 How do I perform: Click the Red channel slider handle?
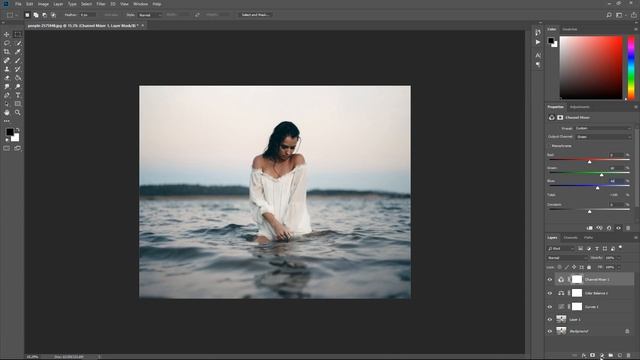(589, 162)
